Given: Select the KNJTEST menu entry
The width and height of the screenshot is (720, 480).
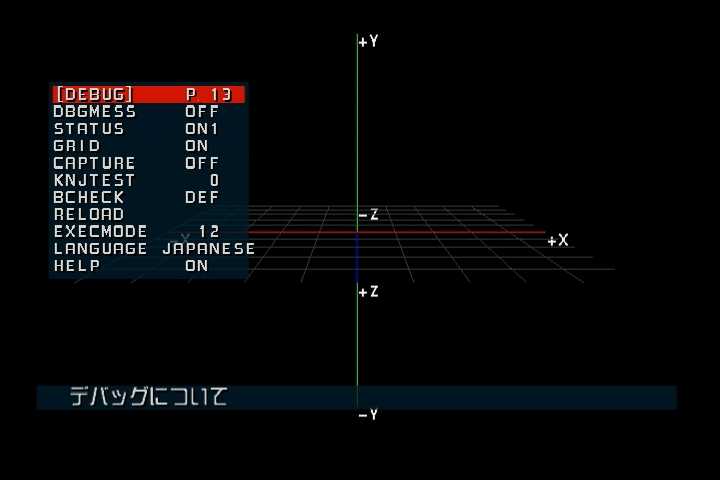Looking at the screenshot, I should point(94,181).
